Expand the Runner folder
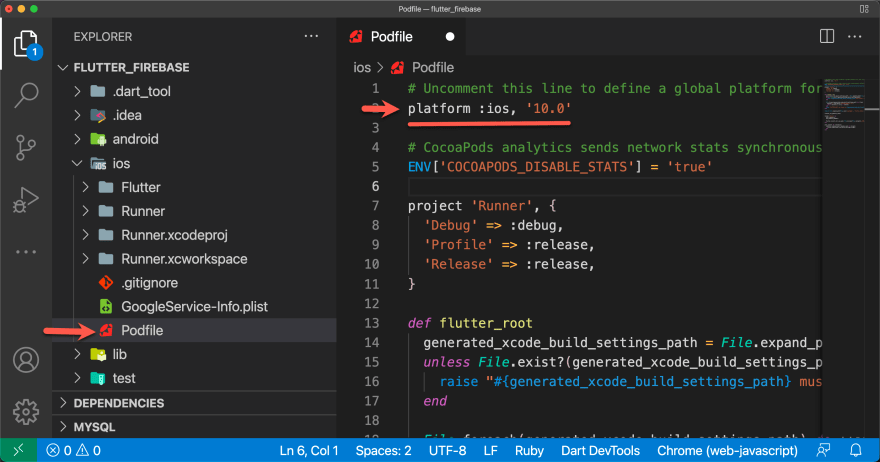880x462 pixels. [x=86, y=211]
